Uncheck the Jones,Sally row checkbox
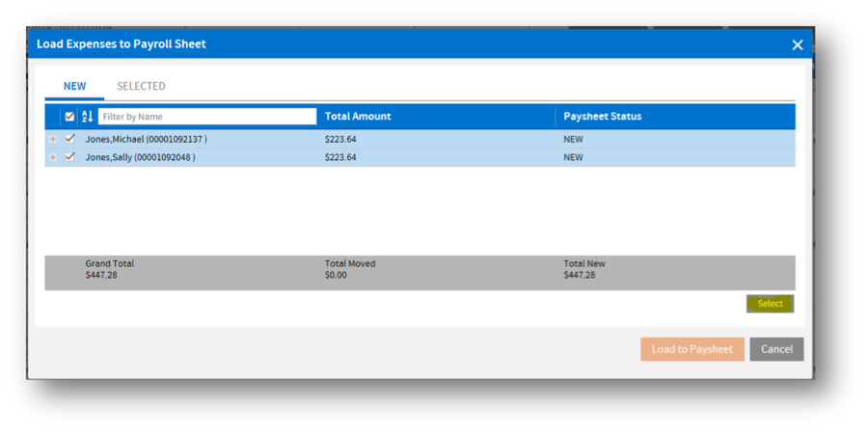Screen dimensions: 868x432 coord(69,157)
